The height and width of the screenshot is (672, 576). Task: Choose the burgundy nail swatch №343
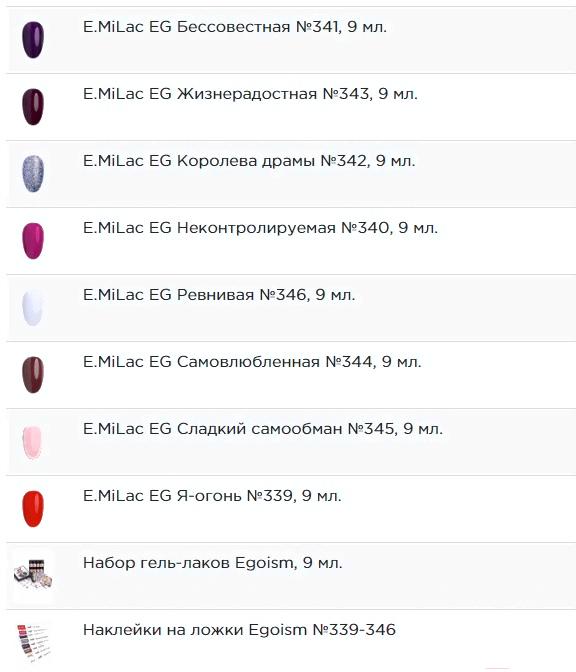click(33, 107)
